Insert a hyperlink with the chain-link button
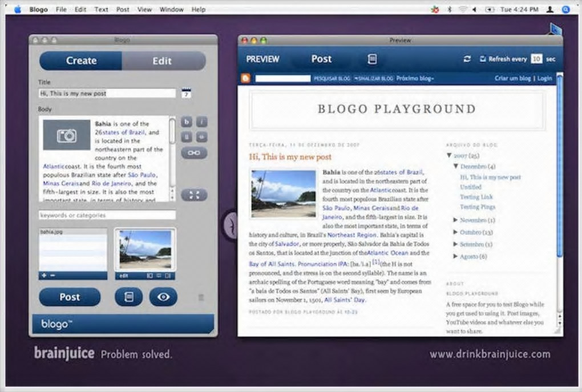This screenshot has height=392, width=582. (x=194, y=153)
